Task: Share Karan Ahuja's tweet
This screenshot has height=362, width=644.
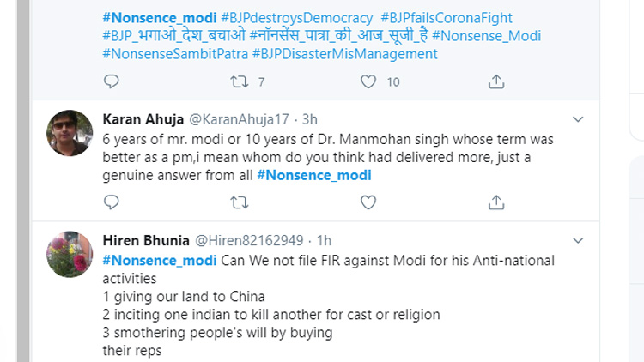Action: pyautogui.click(x=496, y=202)
